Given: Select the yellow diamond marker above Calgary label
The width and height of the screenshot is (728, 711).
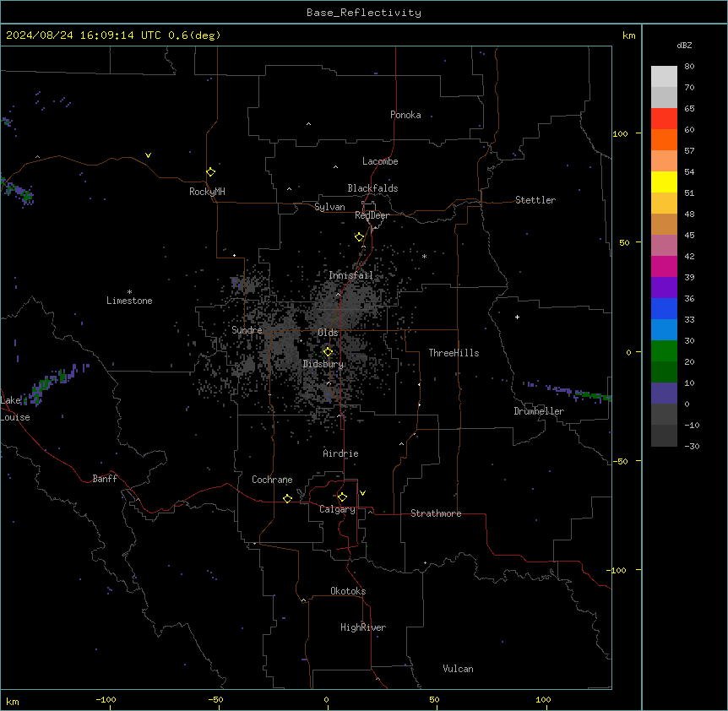Looking at the screenshot, I should (342, 497).
